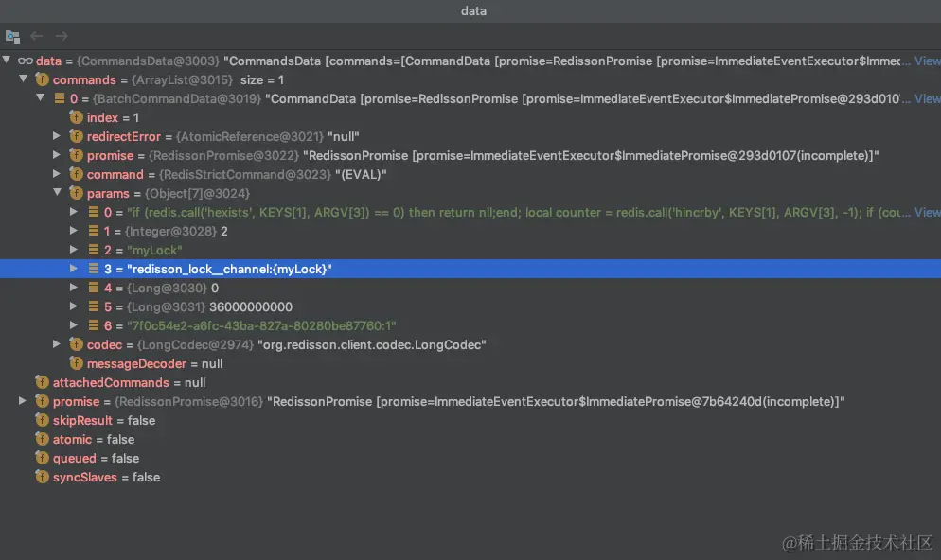Open View link for BatchCommandData value
Screen dimensions: 941x560
click(x=927, y=99)
